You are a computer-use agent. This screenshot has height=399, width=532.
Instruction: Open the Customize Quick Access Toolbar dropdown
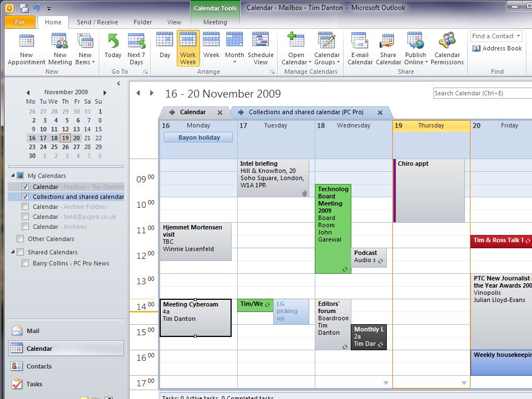pos(49,8)
